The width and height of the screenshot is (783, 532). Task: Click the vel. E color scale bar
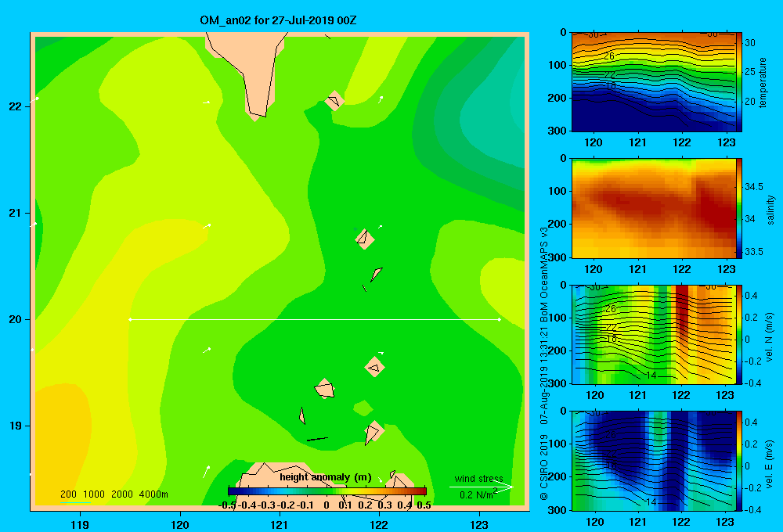pyautogui.click(x=739, y=461)
